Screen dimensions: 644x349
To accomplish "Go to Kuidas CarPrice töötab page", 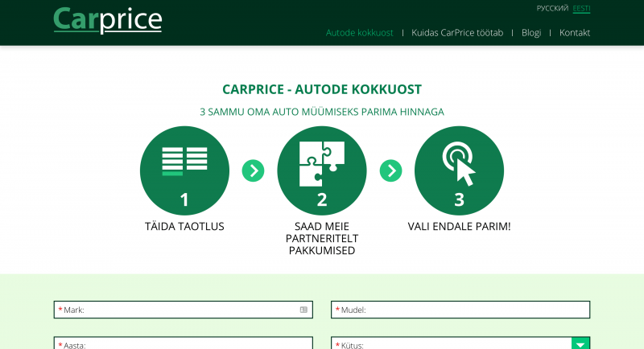I will pyautogui.click(x=457, y=33).
